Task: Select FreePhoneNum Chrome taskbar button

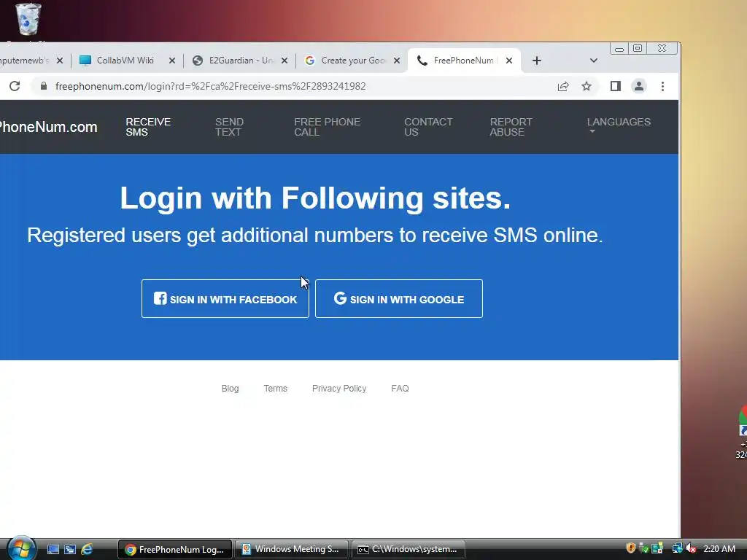Action: click(175, 550)
